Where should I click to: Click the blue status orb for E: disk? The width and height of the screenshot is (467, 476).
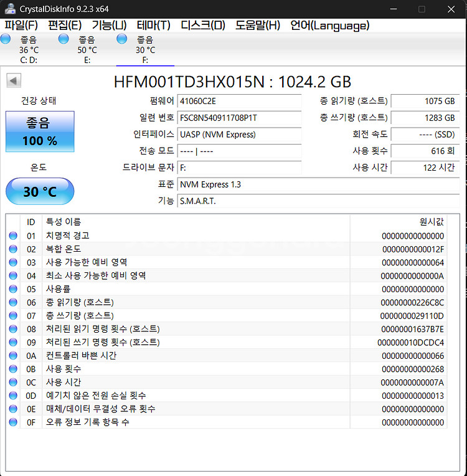(64, 39)
